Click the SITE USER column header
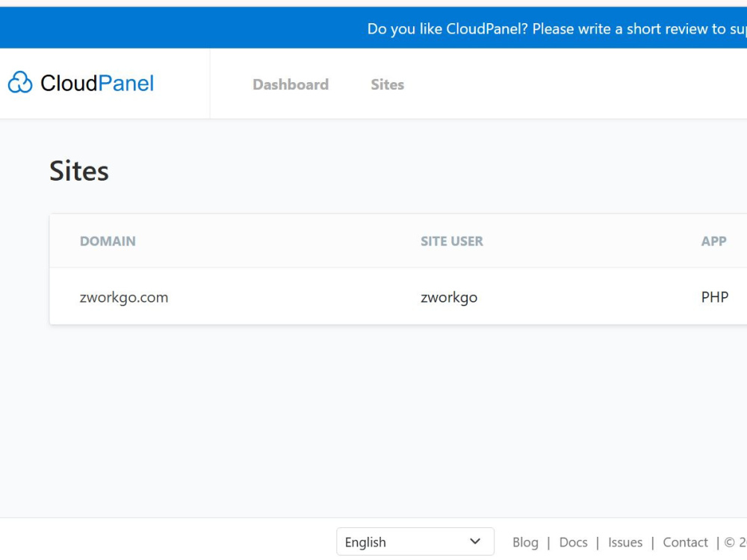This screenshot has width=747, height=560. coord(452,241)
